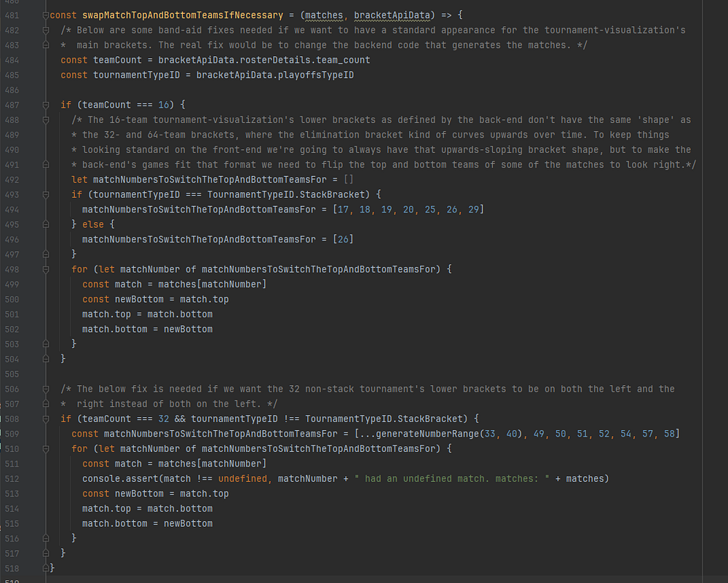Click match.bottom assignment on line 502
728x583 pixels.
click(115, 329)
